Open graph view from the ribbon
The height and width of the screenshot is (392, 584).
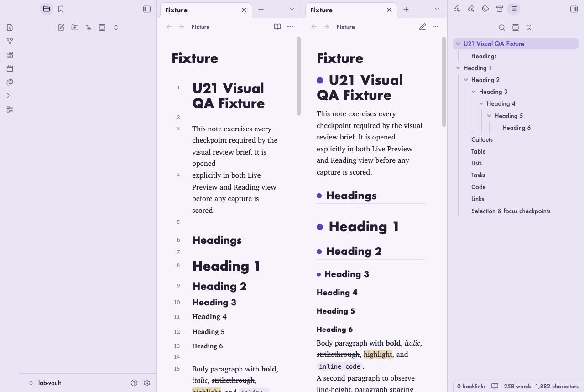pyautogui.click(x=10, y=41)
